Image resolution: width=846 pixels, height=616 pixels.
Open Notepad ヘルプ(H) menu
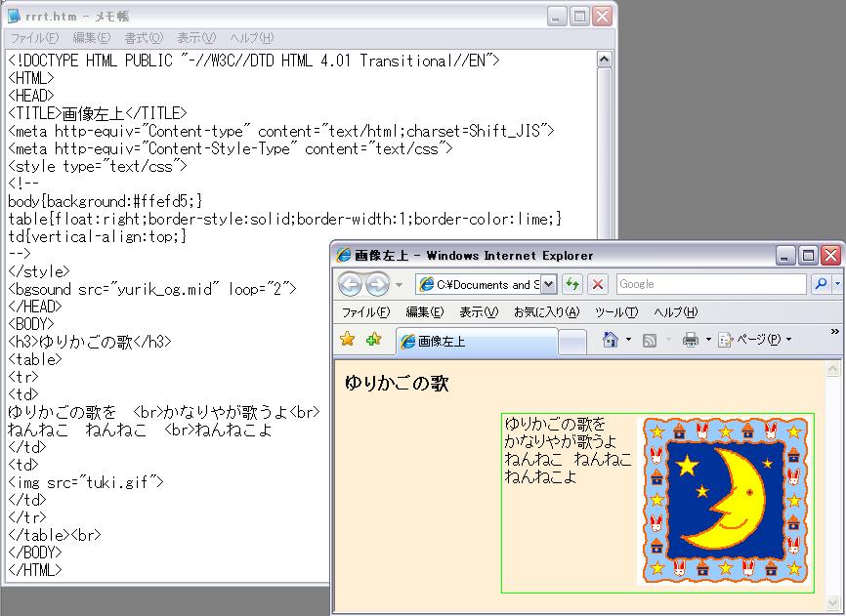click(x=251, y=38)
